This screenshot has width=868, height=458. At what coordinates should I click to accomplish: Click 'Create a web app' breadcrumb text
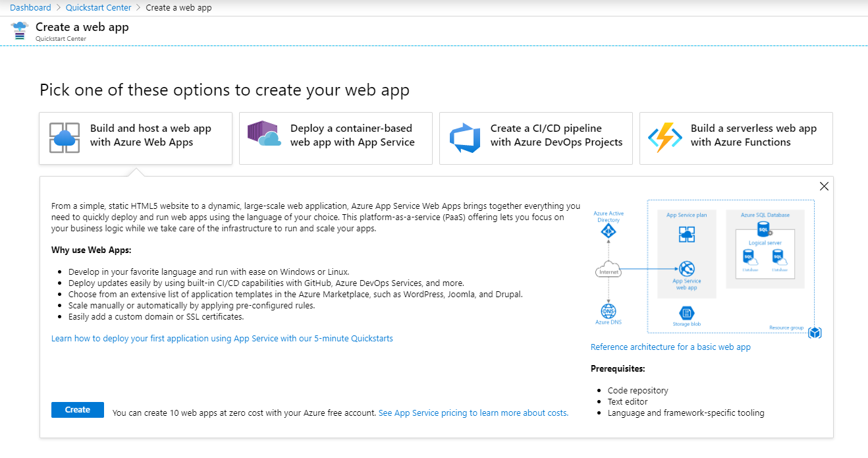[x=178, y=8]
